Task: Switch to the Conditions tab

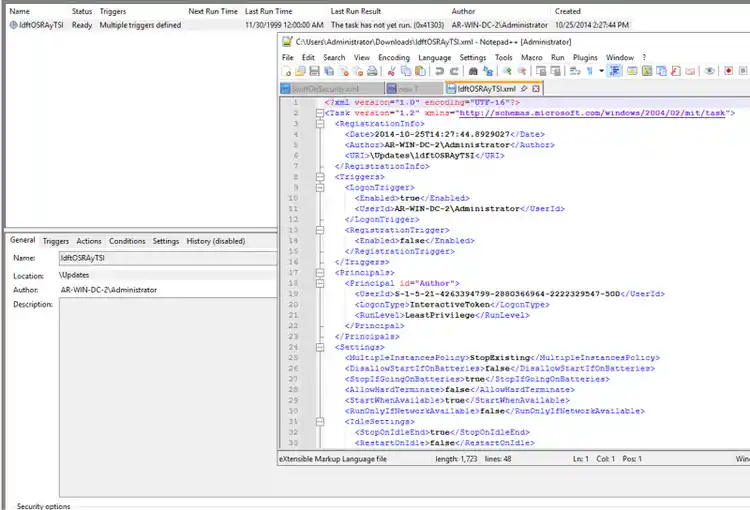Action: pyautogui.click(x=127, y=241)
